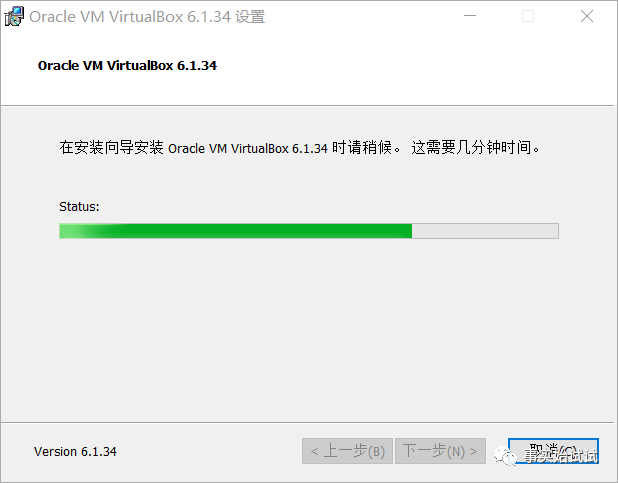This screenshot has width=618, height=483.
Task: Click the 这需要几分钟时间 sentence
Action: [476, 147]
